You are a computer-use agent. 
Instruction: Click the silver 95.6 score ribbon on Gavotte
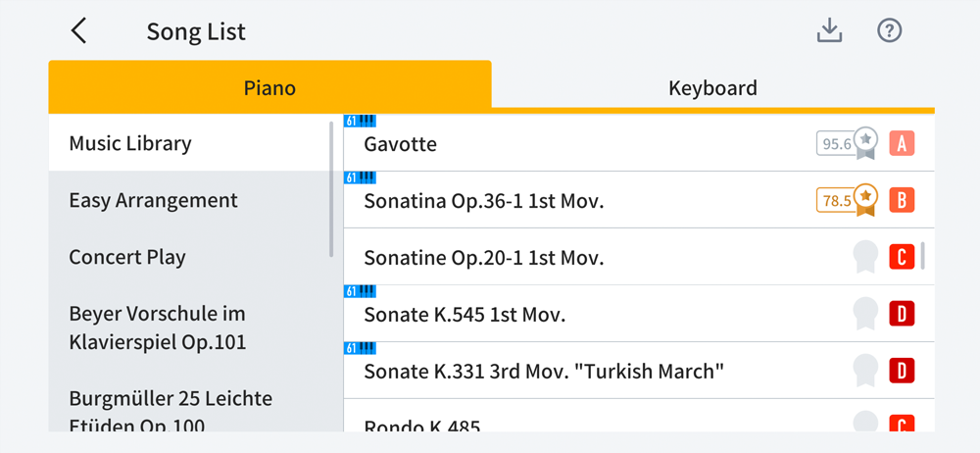(x=847, y=144)
